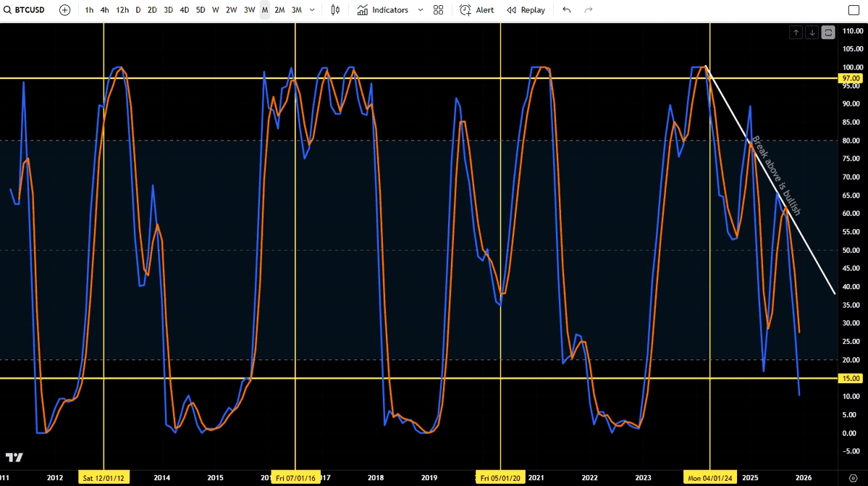Click the 20.00 level on price scale
Image resolution: width=868 pixels, height=486 pixels.
851,360
